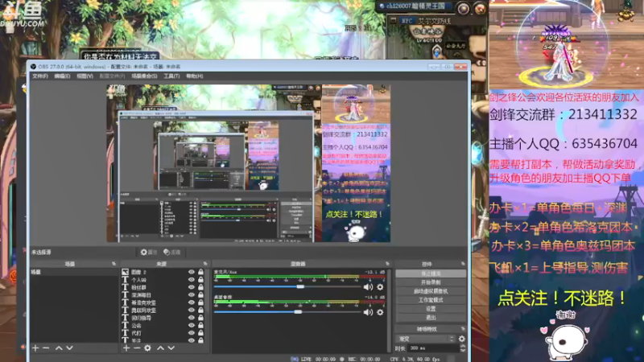
Task: Click the 开始录制 start recording button
Action: click(431, 282)
